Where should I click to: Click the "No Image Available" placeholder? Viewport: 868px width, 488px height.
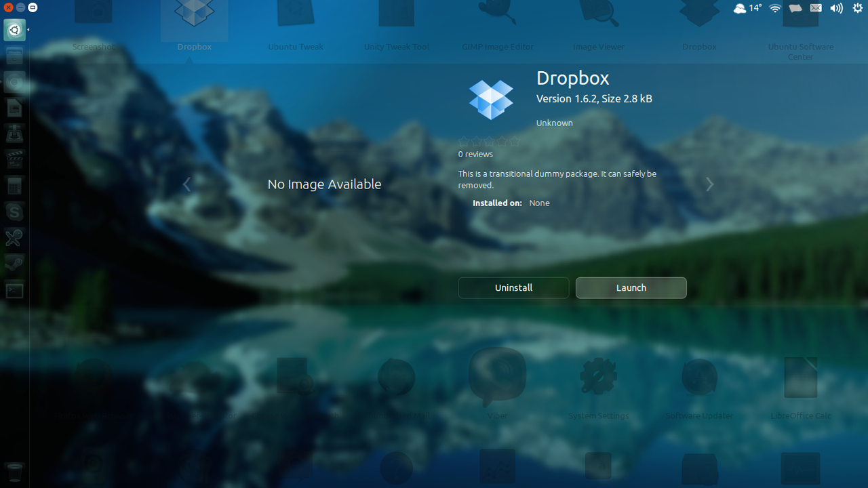click(324, 184)
